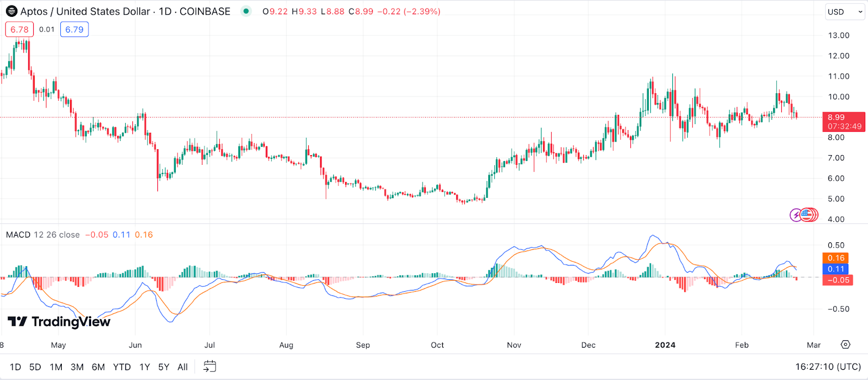
Task: Click the Jun time axis label
Action: tap(135, 345)
